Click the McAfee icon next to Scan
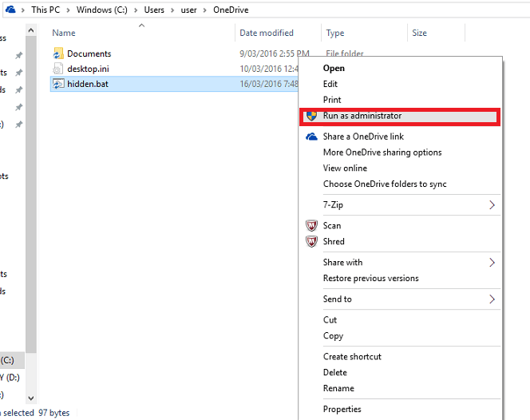This screenshot has width=530, height=420. pyautogui.click(x=311, y=225)
